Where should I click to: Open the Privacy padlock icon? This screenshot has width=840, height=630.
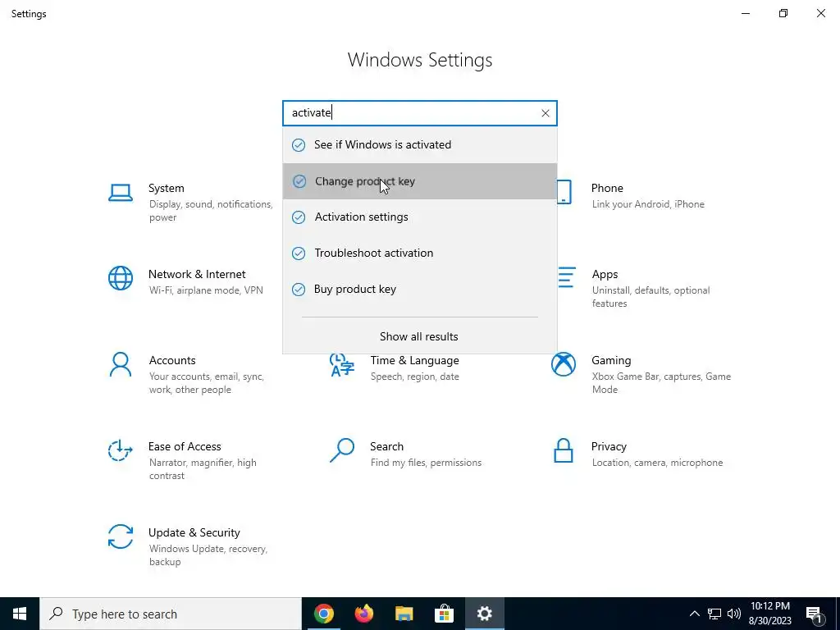pyautogui.click(x=564, y=450)
